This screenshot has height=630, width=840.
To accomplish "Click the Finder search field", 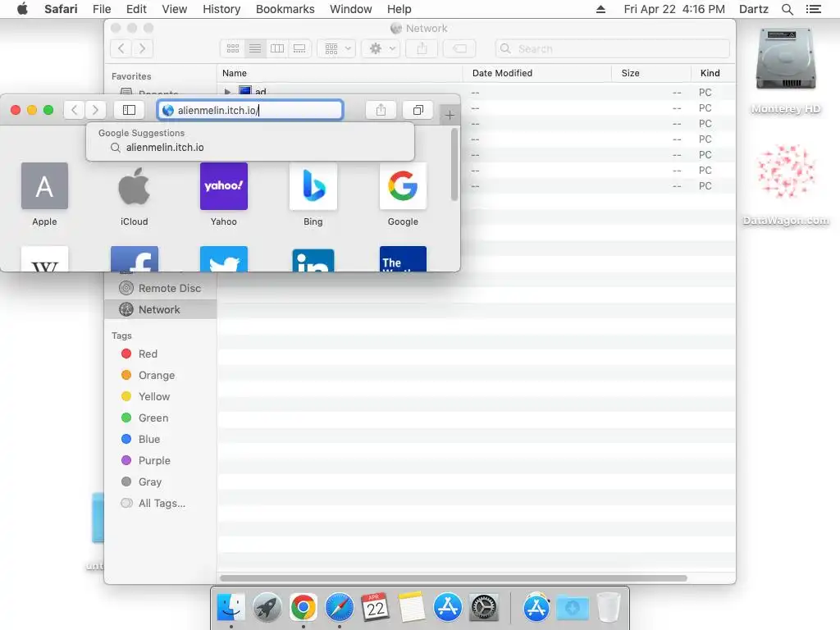I will coord(612,48).
